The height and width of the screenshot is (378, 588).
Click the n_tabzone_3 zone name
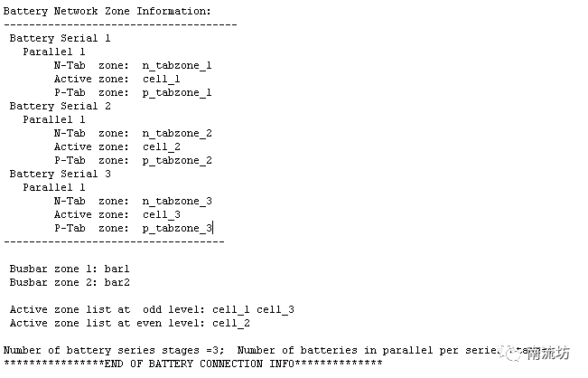coord(177,201)
